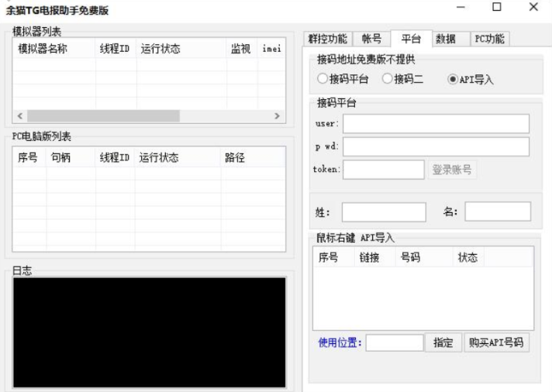Click the emulator list left scroll arrow
The height and width of the screenshot is (392, 552).
pos(19,115)
